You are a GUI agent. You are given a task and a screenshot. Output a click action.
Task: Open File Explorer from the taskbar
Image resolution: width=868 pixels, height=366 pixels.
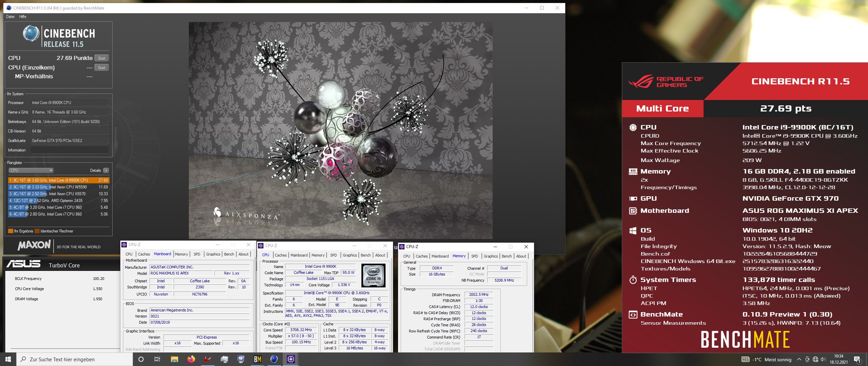174,359
